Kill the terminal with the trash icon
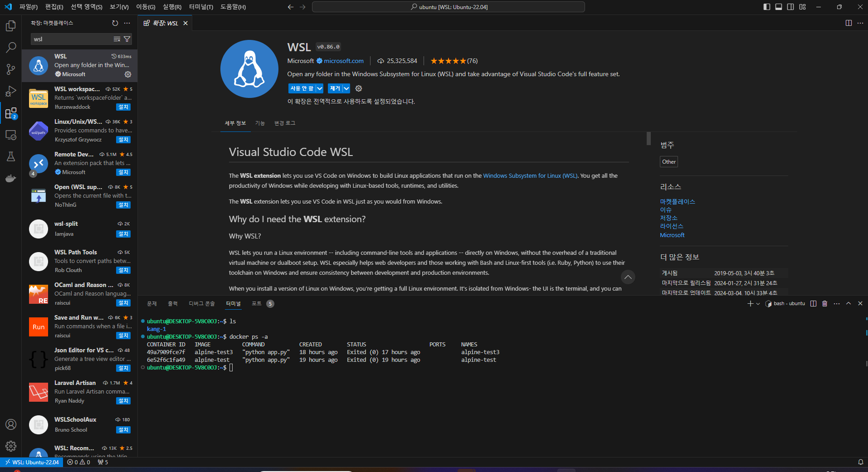Viewport: 868px width, 472px height. 825,304
